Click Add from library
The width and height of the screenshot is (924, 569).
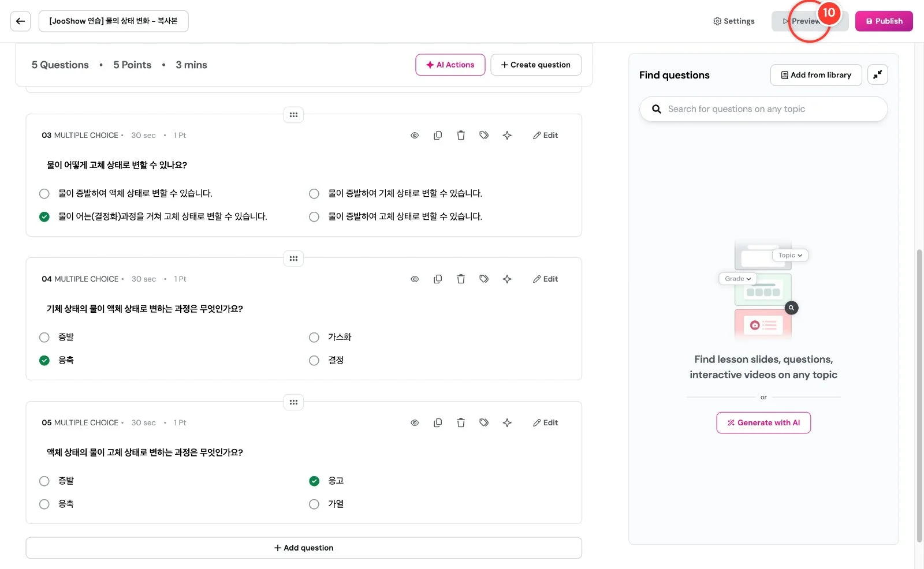(816, 75)
